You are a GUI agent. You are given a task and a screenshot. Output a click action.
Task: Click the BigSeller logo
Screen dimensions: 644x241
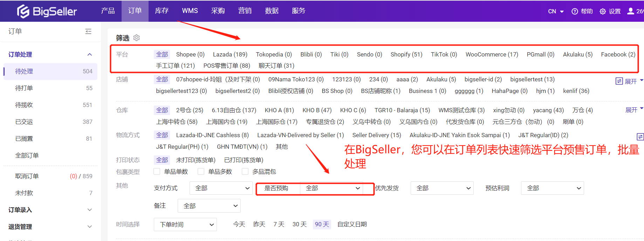(x=47, y=11)
